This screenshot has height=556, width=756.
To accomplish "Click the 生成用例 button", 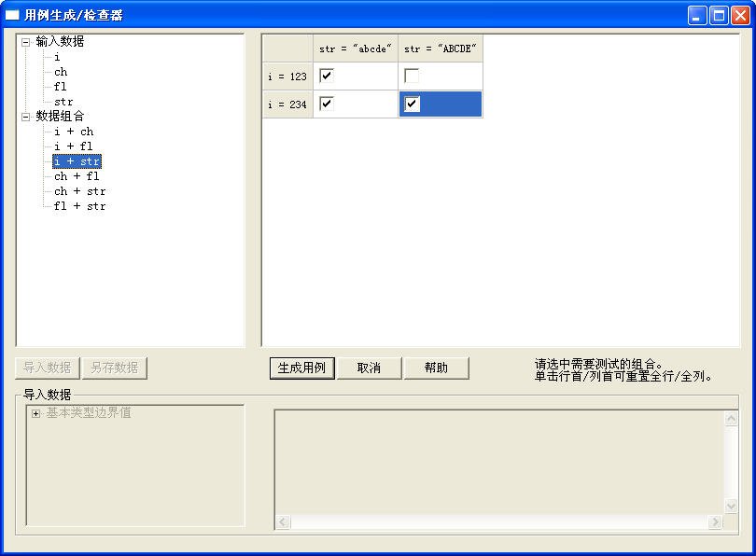I will [x=301, y=368].
